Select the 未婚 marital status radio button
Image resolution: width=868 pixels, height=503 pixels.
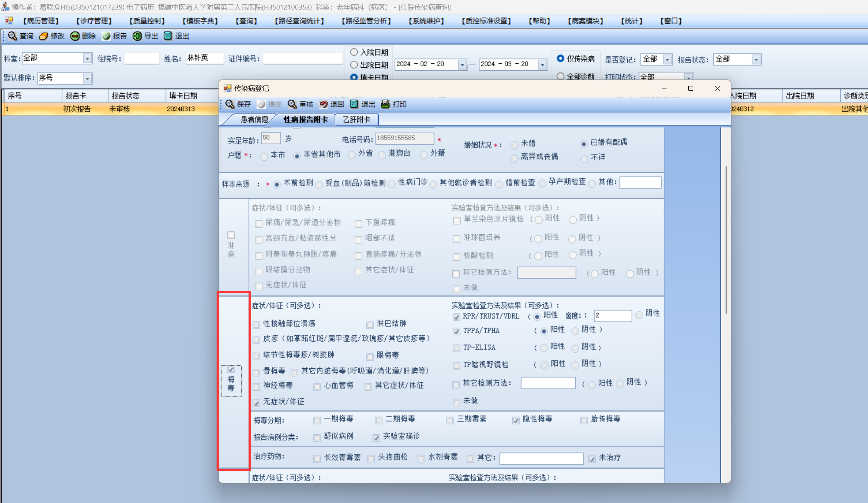[514, 145]
